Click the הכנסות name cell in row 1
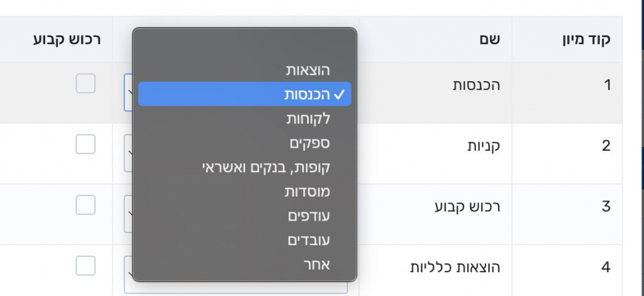Screen dimensions: 644x296 [477, 85]
